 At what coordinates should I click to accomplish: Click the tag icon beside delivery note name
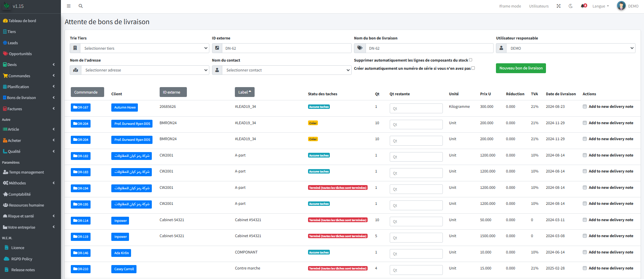[360, 48]
